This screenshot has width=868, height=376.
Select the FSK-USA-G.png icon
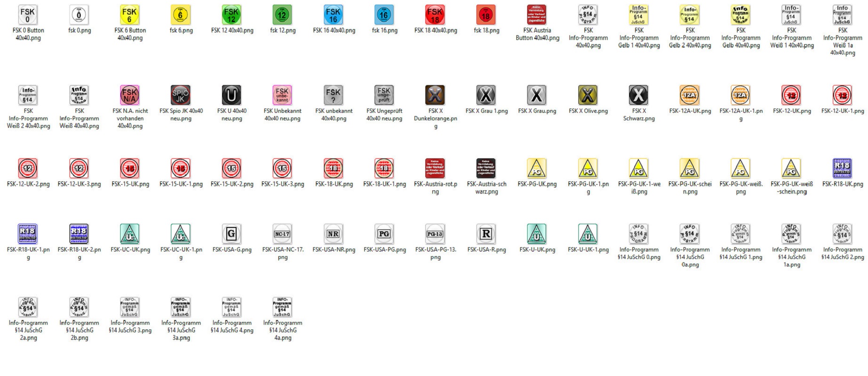[x=232, y=234]
